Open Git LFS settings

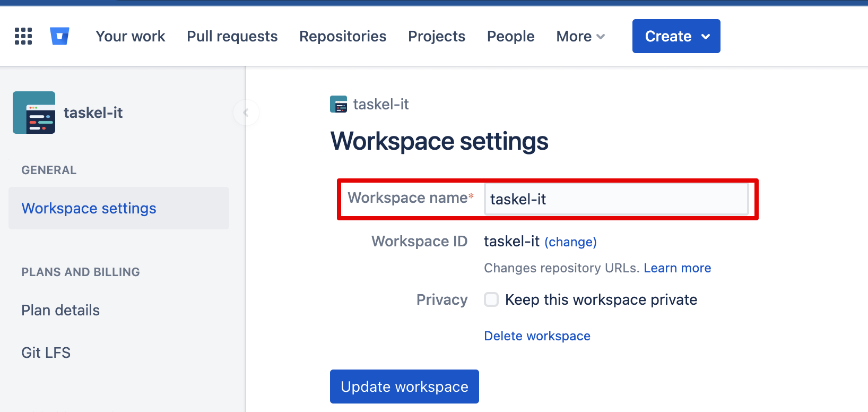tap(46, 353)
